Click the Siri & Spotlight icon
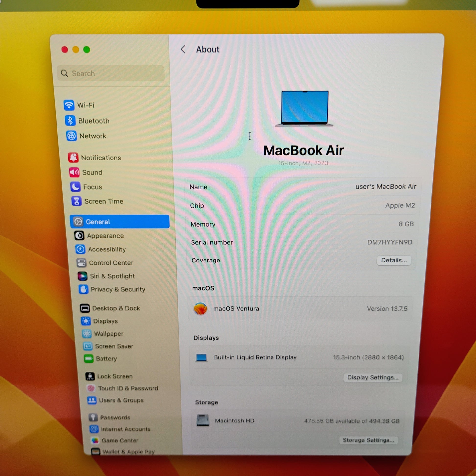Image resolution: width=476 pixels, height=476 pixels. tap(82, 276)
